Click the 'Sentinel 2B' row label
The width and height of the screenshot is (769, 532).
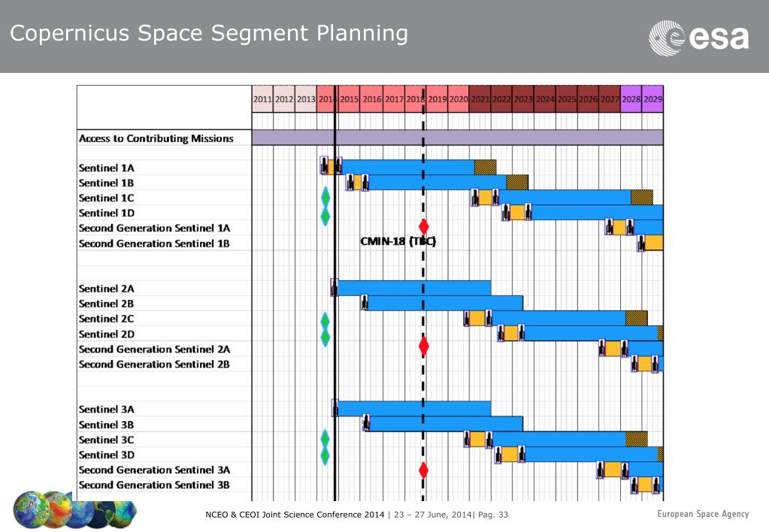[106, 304]
